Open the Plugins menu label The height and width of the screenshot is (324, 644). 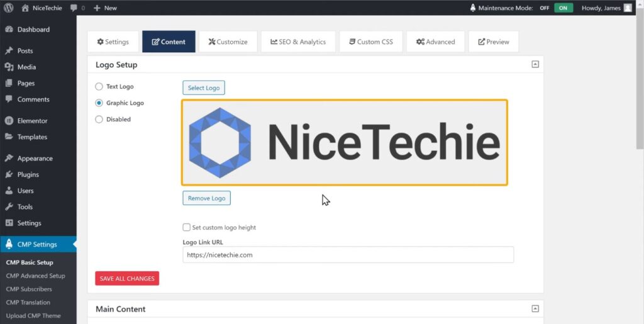(x=28, y=174)
